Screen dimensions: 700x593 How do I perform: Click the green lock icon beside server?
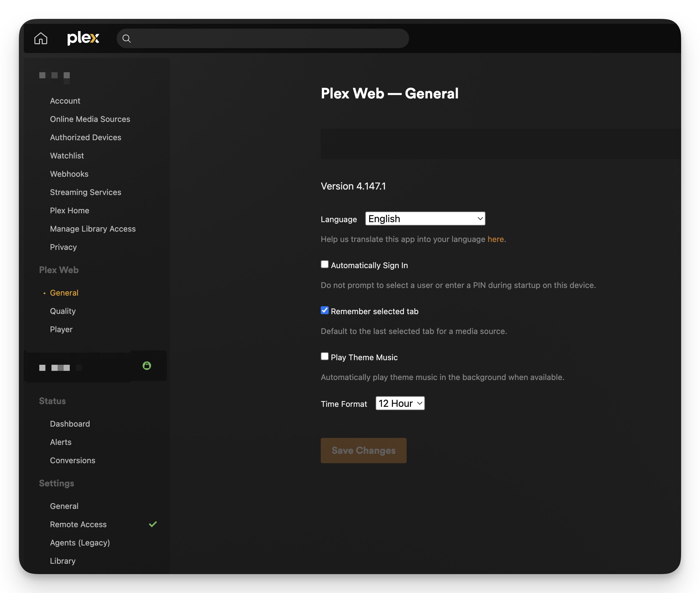[147, 365]
